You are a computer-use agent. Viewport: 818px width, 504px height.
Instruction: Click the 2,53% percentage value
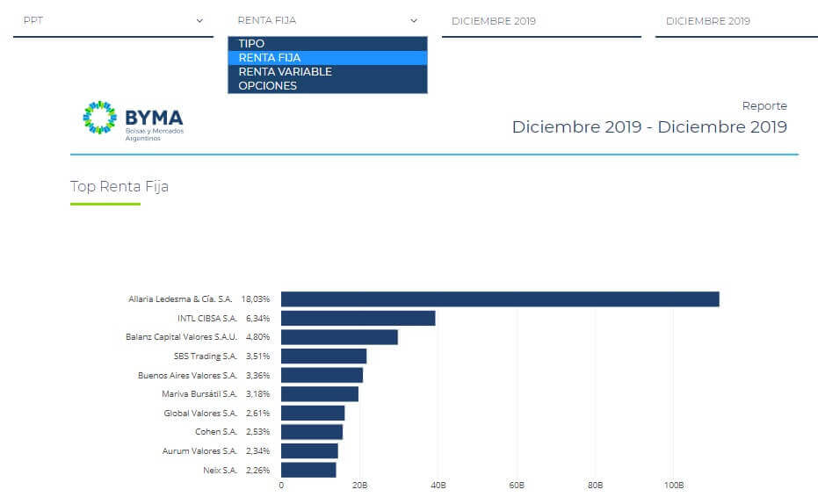tap(258, 432)
